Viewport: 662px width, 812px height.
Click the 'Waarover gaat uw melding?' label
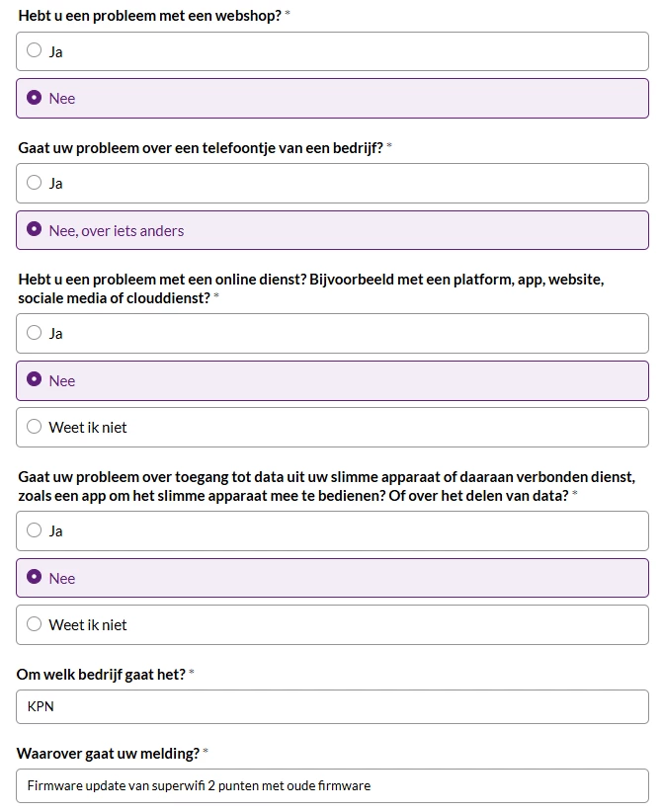pos(108,754)
